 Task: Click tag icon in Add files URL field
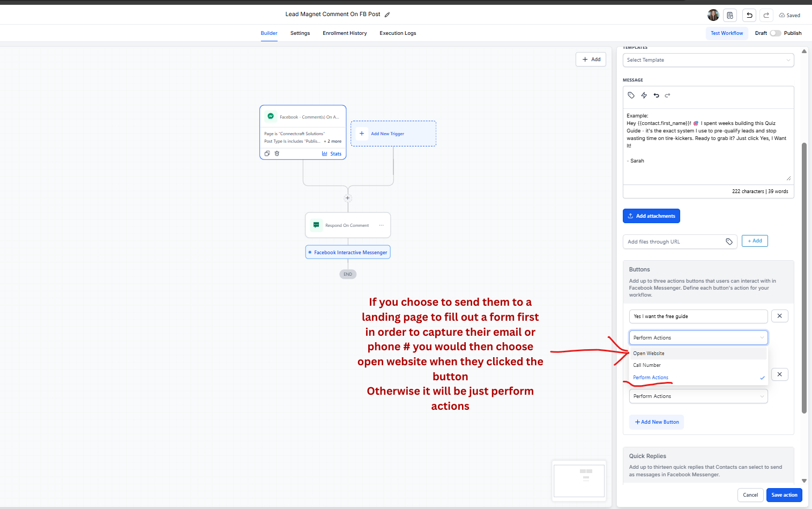pos(729,242)
